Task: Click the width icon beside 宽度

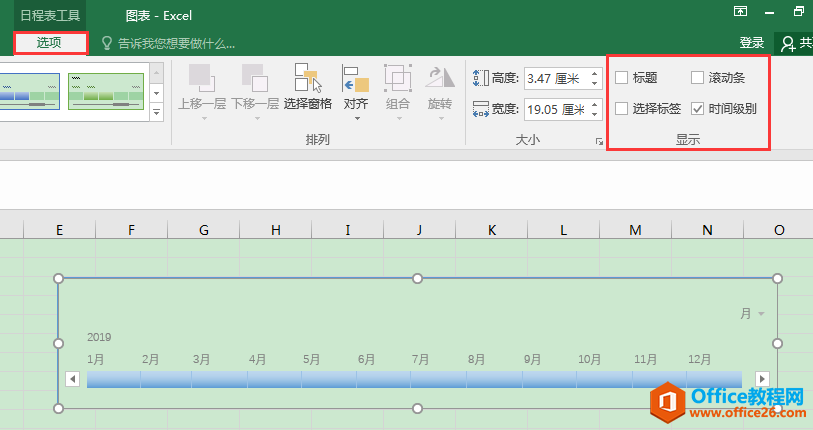Action: click(481, 109)
